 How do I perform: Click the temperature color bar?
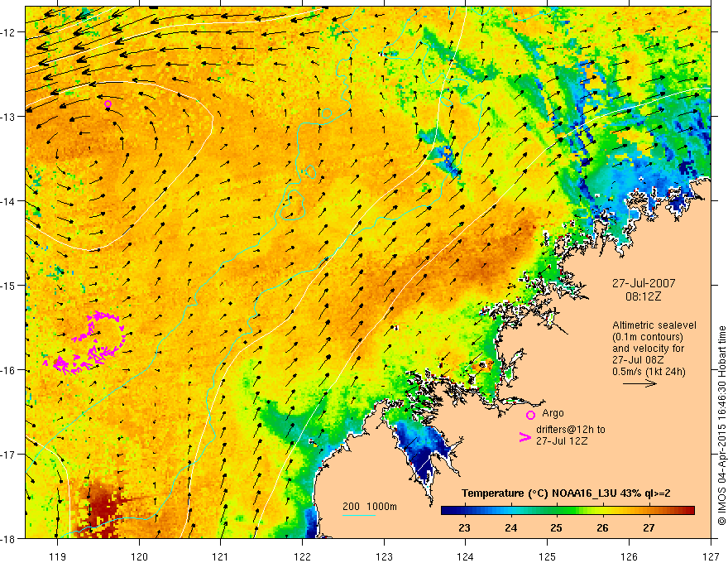click(x=568, y=511)
